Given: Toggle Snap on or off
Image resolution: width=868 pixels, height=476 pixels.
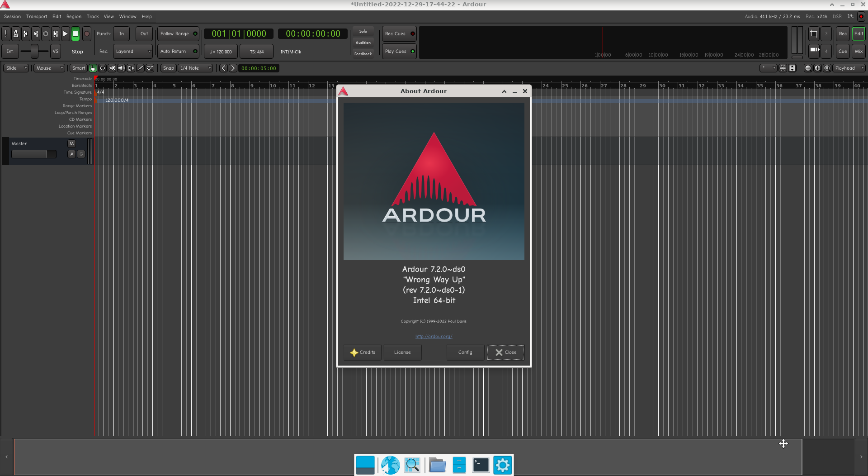Looking at the screenshot, I should [x=168, y=68].
